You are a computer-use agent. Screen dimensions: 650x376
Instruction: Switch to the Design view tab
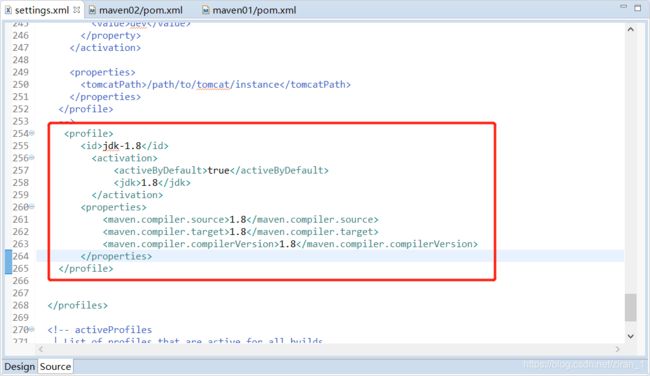[19, 367]
